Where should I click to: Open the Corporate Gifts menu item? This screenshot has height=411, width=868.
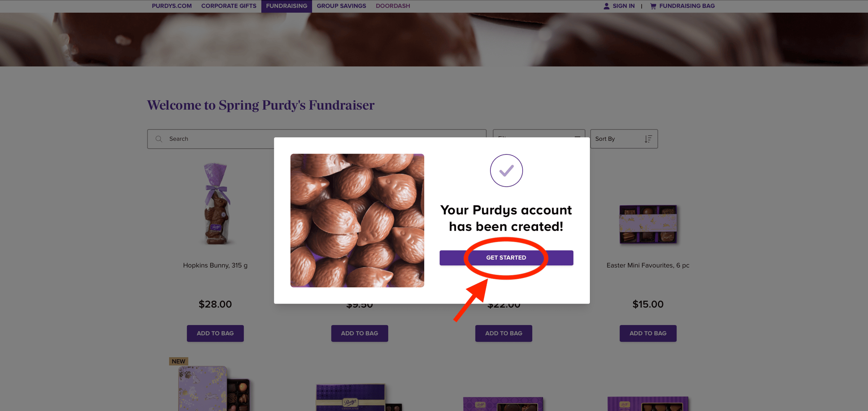coord(229,6)
